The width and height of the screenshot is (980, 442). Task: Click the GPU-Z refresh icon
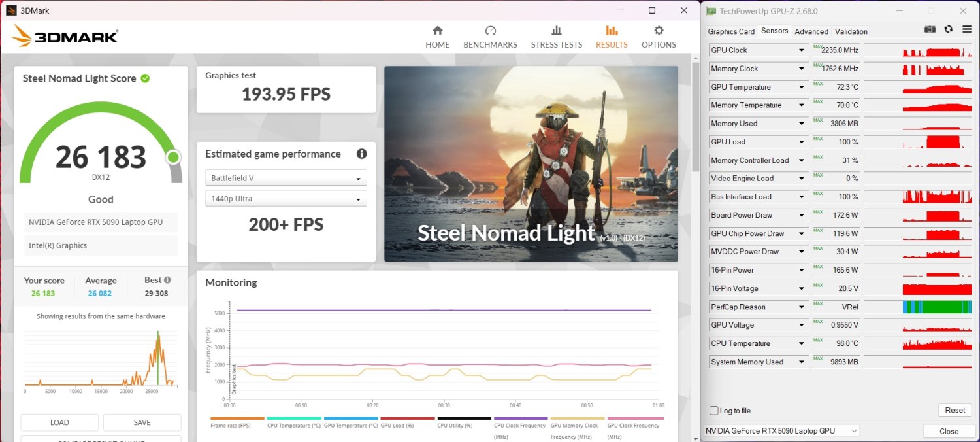(949, 29)
